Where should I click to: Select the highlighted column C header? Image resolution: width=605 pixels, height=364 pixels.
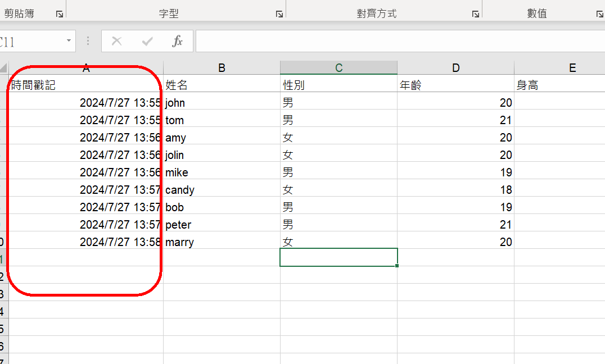click(x=338, y=68)
